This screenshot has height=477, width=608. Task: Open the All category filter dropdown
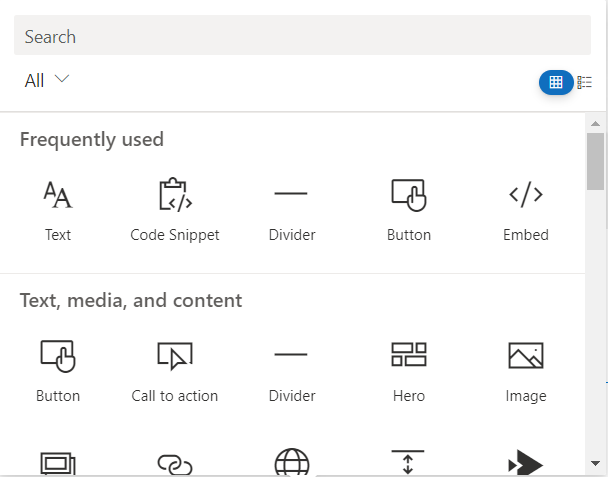tap(47, 80)
